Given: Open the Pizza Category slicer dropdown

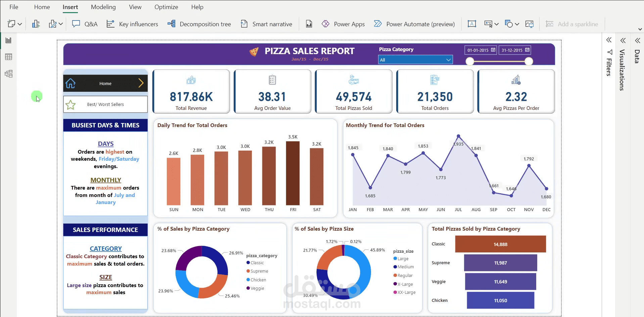Looking at the screenshot, I should 449,60.
